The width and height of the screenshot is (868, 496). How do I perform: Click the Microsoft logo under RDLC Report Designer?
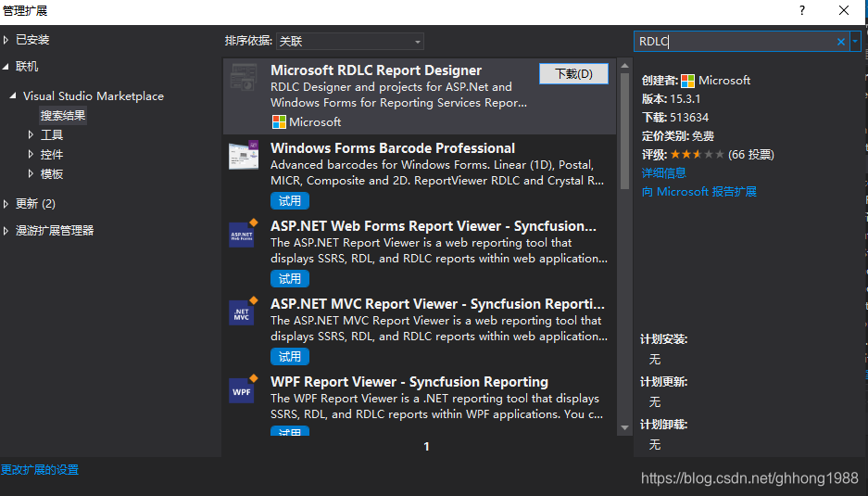pyautogui.click(x=279, y=122)
